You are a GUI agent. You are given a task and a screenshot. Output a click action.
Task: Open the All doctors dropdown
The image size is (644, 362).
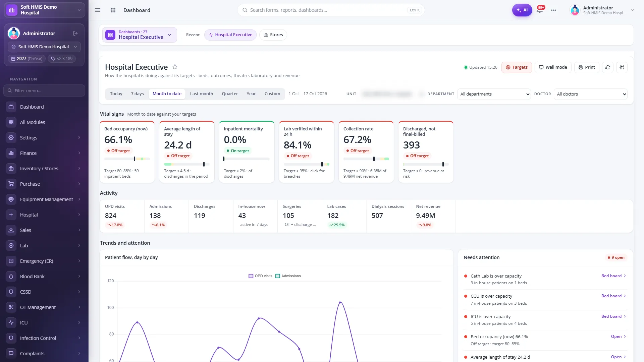(591, 94)
